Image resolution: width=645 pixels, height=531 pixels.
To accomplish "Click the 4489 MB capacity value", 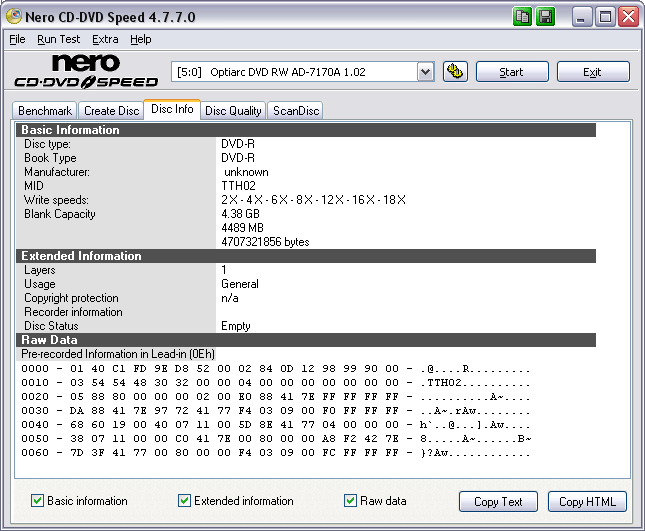I will (x=242, y=228).
